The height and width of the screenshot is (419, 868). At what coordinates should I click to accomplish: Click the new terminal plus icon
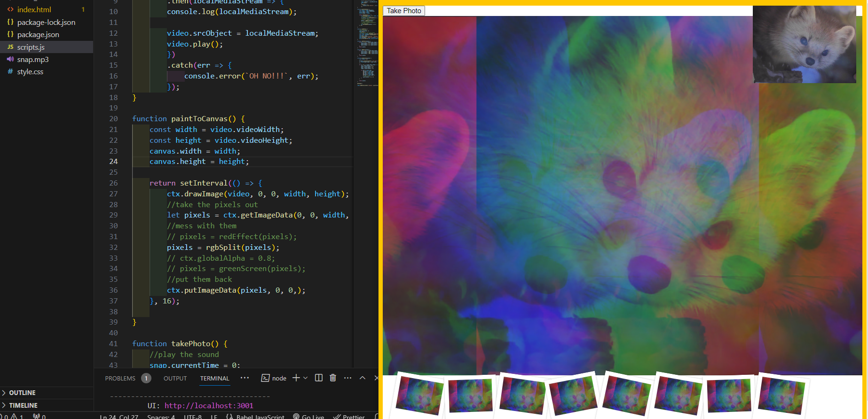pos(296,378)
